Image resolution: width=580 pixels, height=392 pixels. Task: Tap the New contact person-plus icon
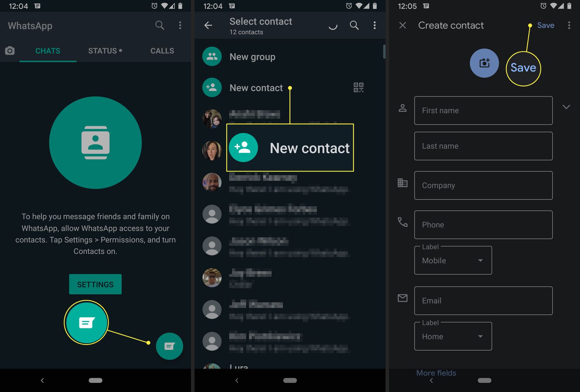[x=212, y=88]
